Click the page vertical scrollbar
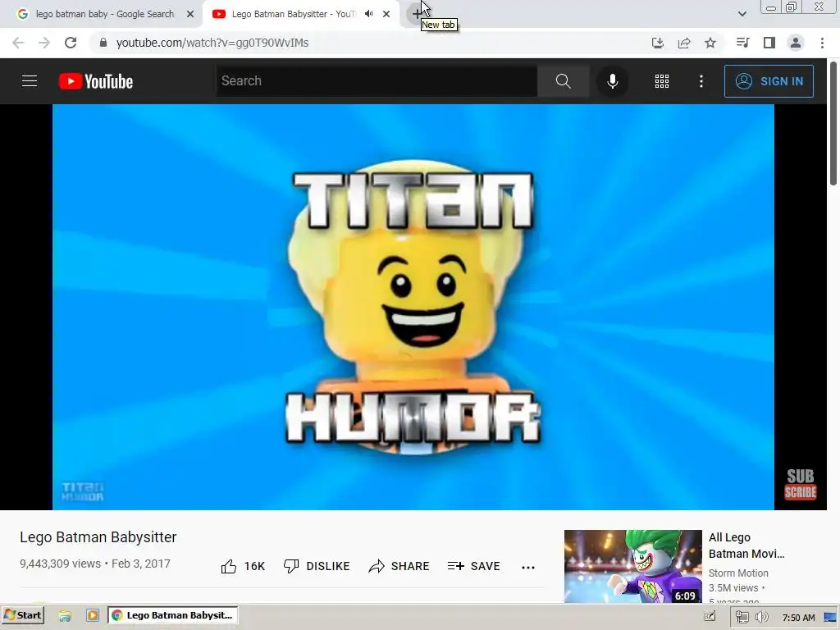The width and height of the screenshot is (840, 630). 833,125
